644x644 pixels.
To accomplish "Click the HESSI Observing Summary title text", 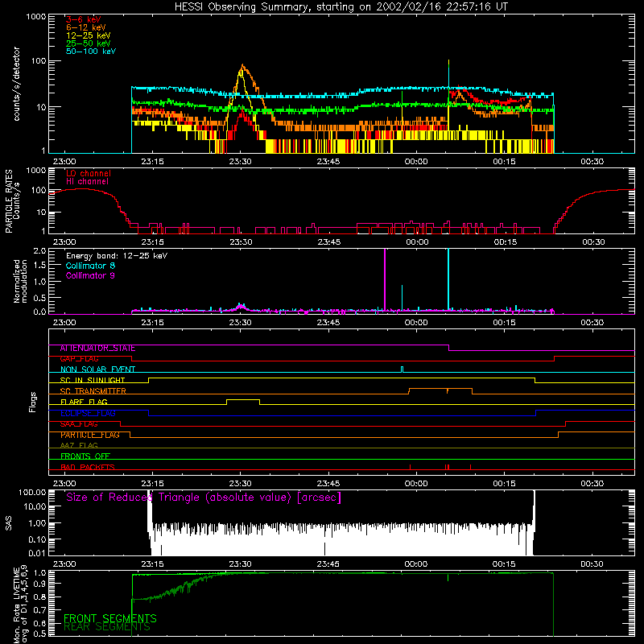I will pos(341,6).
